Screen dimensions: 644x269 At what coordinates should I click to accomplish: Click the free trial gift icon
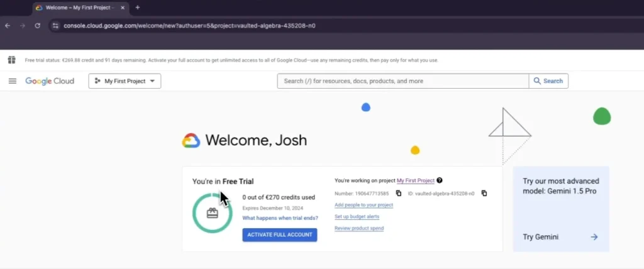(11, 60)
